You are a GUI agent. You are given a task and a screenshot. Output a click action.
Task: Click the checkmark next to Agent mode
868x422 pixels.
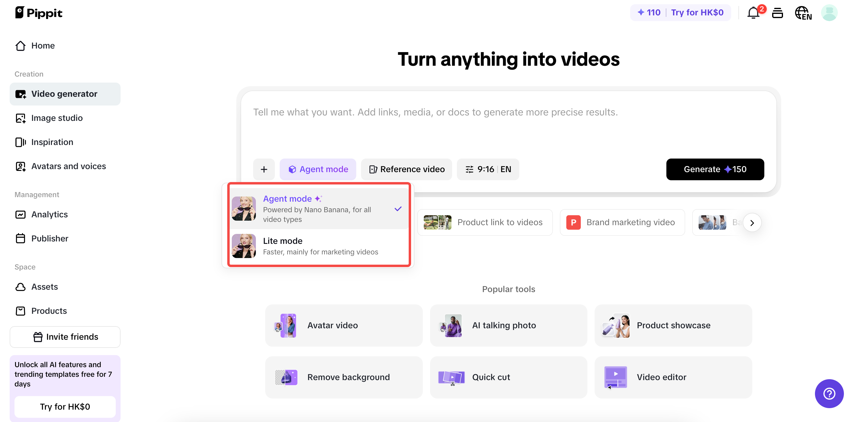tap(398, 209)
